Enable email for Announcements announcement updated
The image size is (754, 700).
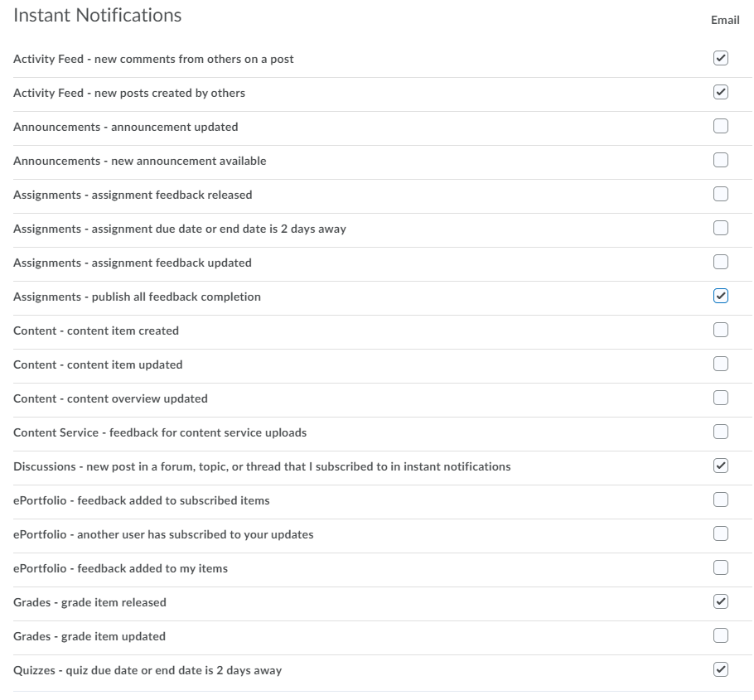(721, 127)
